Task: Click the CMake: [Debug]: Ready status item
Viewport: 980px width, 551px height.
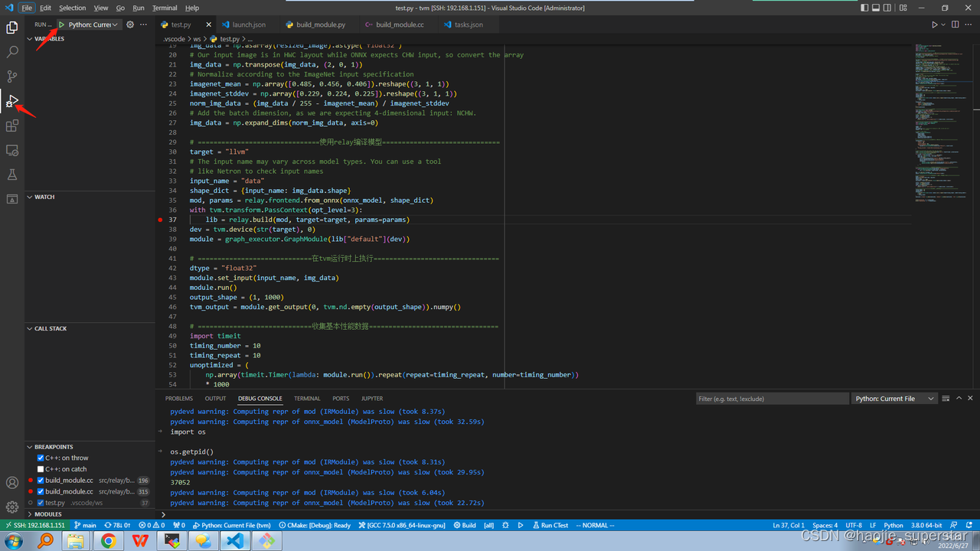Action: click(315, 526)
